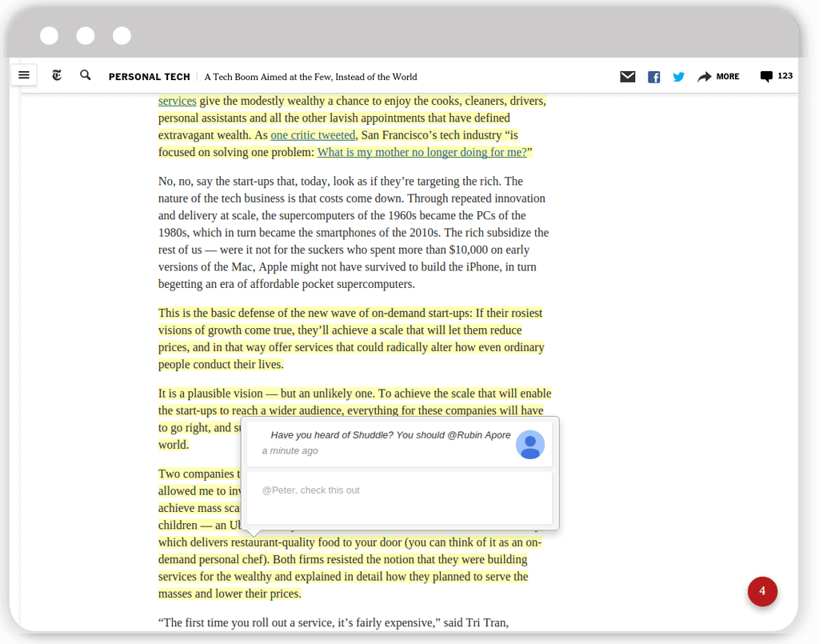The image size is (819, 644).
Task: Click the 'a minute ago' timestamp
Action: click(290, 450)
